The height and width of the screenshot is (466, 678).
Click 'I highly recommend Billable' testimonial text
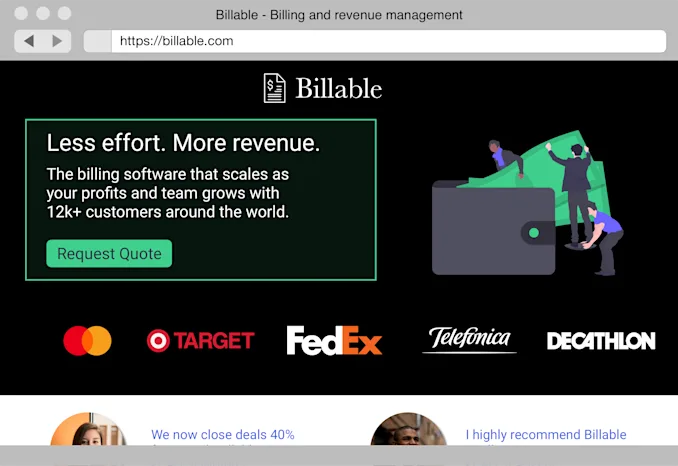point(546,434)
